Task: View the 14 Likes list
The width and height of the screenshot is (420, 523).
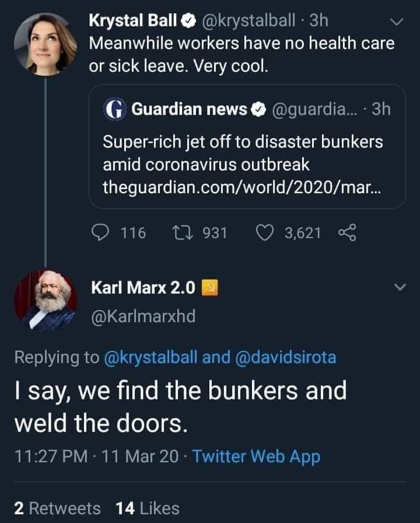Action: (x=148, y=508)
